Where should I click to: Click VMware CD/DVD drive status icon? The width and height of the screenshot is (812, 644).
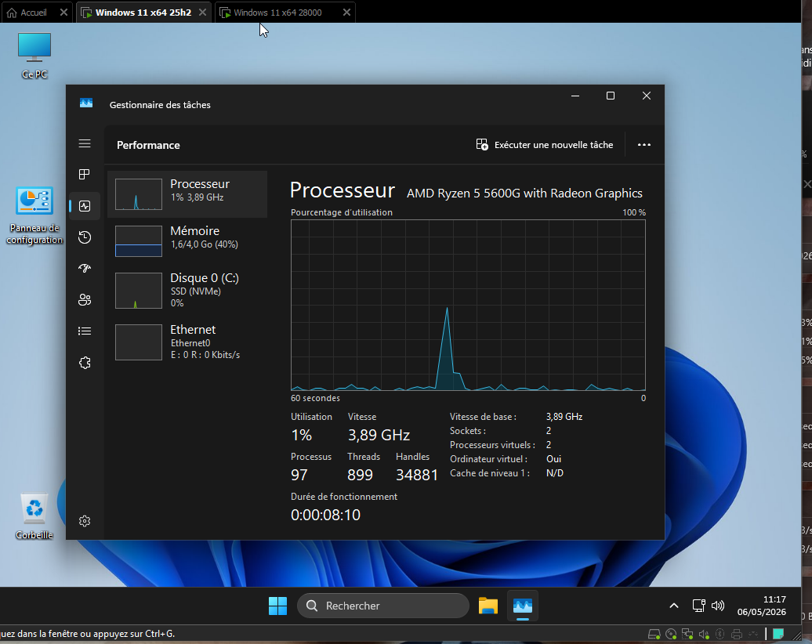tap(671, 634)
